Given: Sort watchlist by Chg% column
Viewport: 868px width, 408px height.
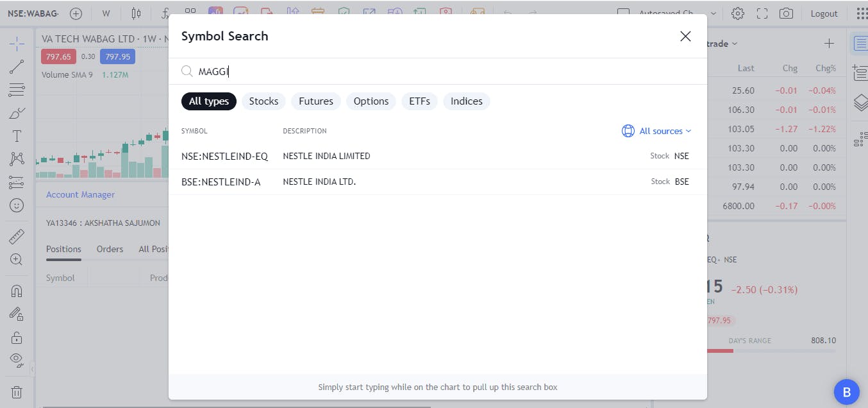Looking at the screenshot, I should pos(826,68).
